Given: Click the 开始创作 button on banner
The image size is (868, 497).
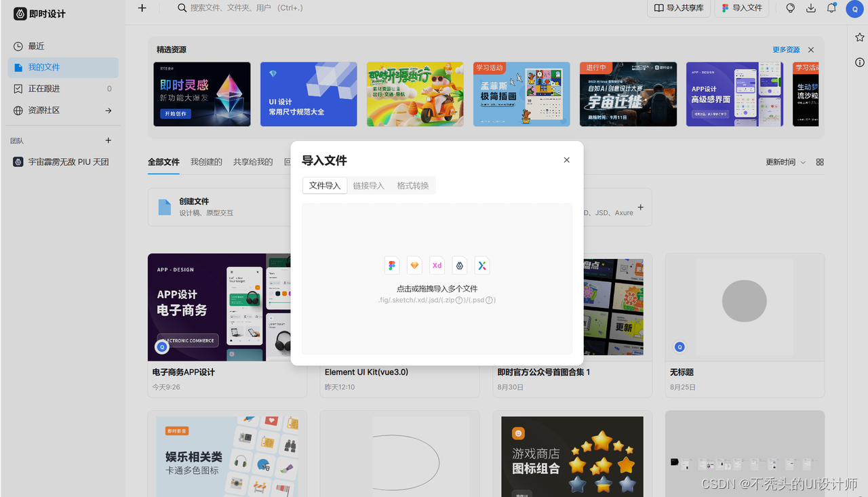Looking at the screenshot, I should click(x=176, y=114).
